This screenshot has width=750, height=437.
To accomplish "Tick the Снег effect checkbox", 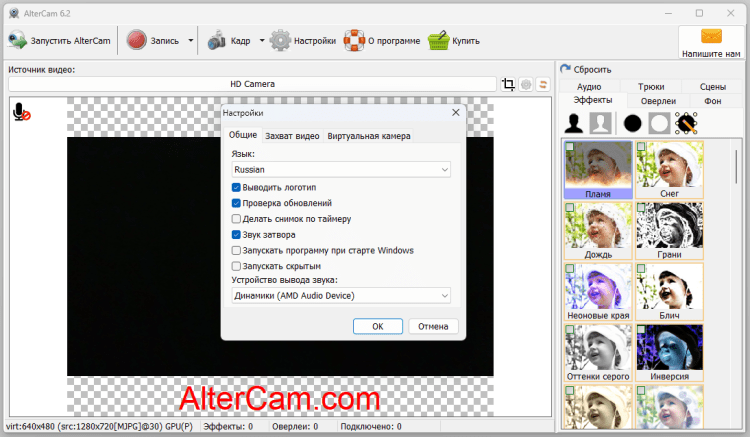I will click(x=641, y=147).
